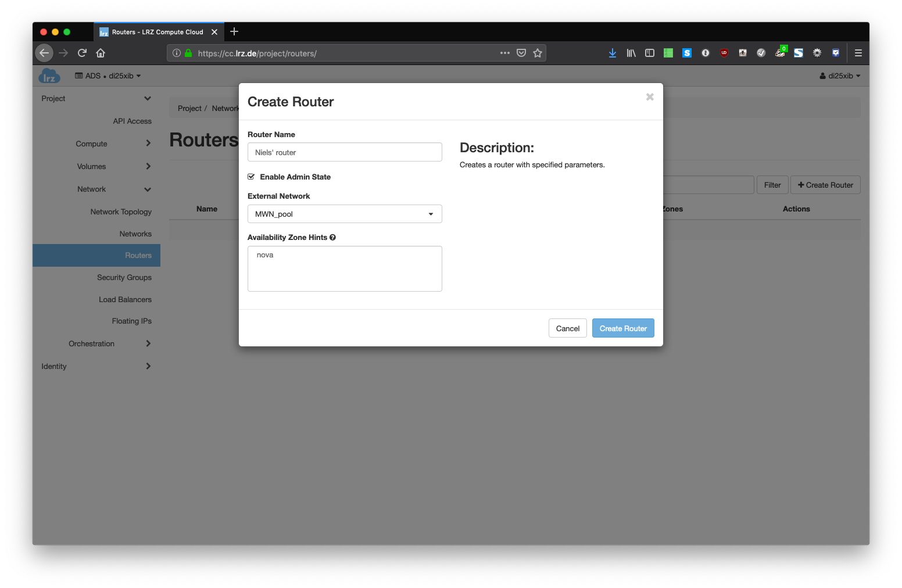Click the Cancel button in dialog

tap(567, 328)
